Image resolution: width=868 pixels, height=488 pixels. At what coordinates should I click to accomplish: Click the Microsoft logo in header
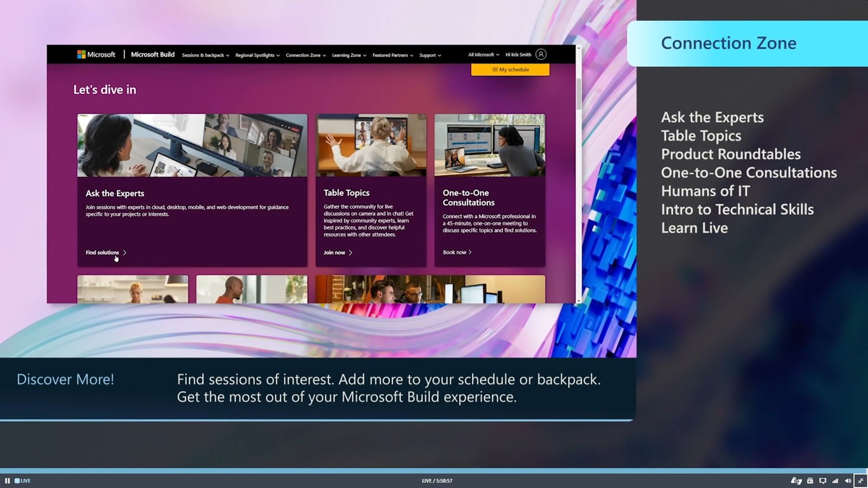pyautogui.click(x=97, y=54)
